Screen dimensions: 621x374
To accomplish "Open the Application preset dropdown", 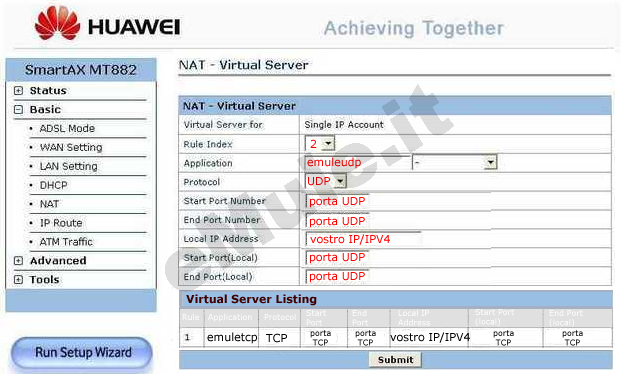I will [x=455, y=162].
